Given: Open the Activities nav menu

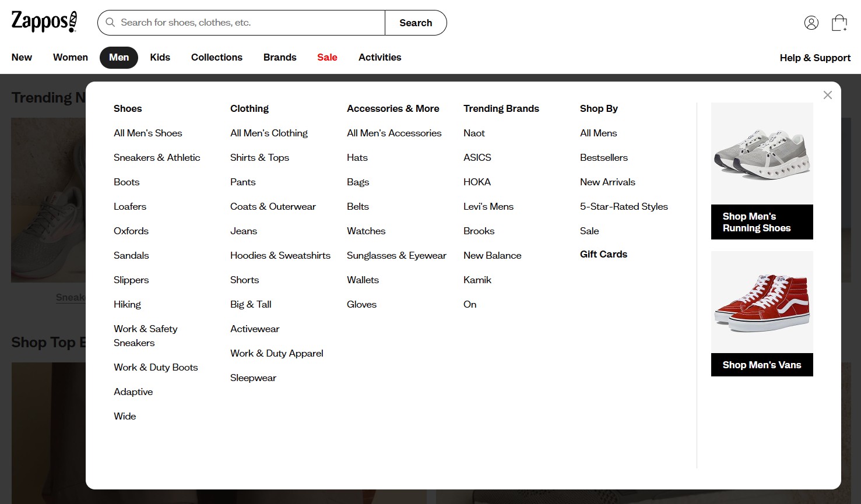Looking at the screenshot, I should (x=380, y=57).
